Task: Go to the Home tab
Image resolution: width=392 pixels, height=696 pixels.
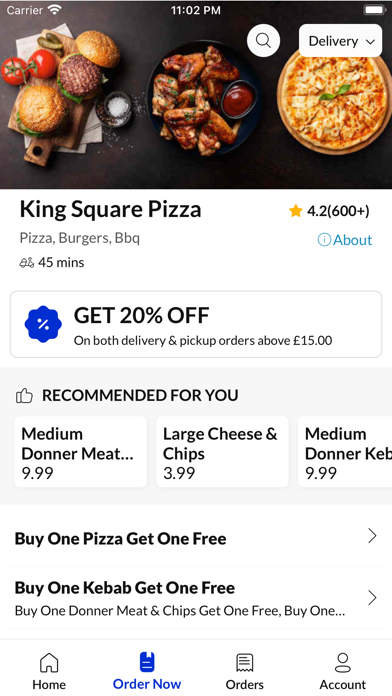Action: coord(49,670)
